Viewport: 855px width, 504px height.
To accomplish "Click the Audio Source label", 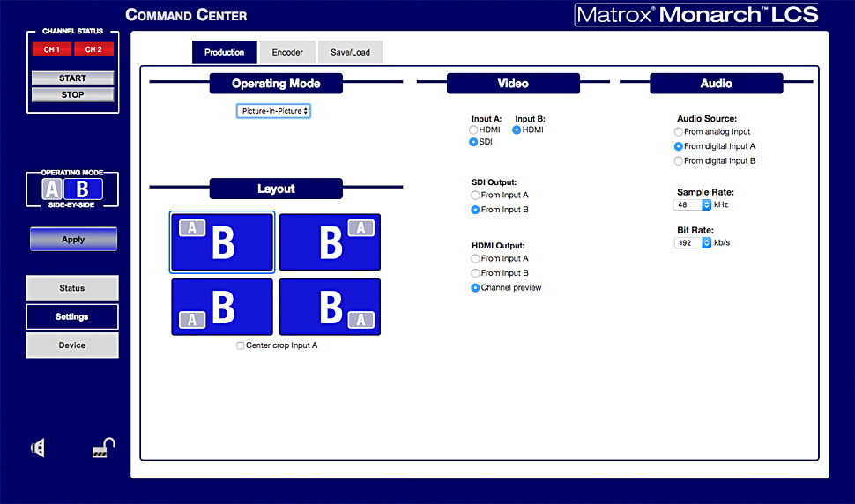I will pyautogui.click(x=707, y=119).
